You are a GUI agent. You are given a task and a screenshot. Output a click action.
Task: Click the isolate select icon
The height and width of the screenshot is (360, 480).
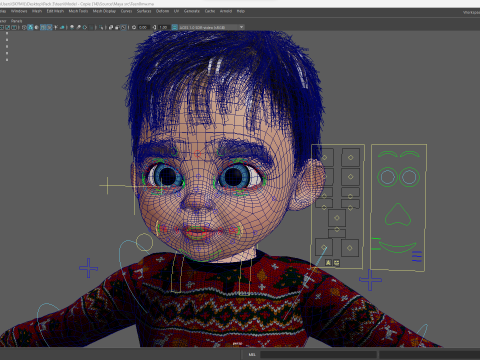coord(101,27)
